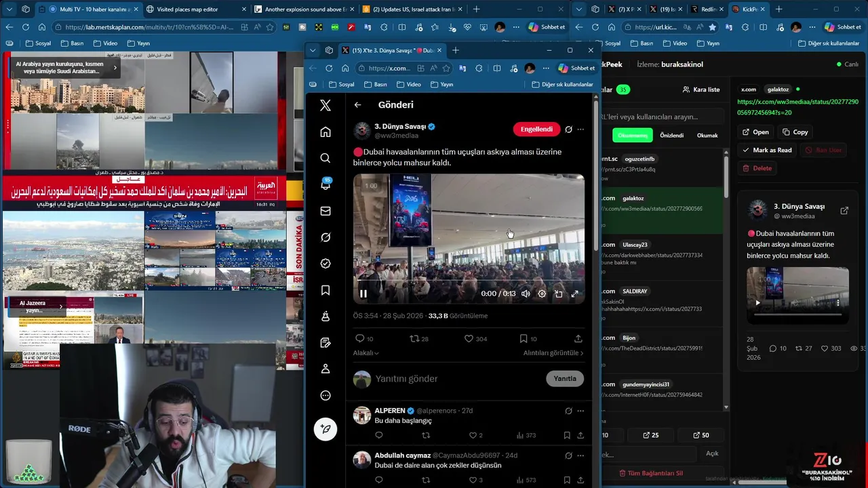Enter fullscreen on the video player
868x488 pixels.
[574, 293]
